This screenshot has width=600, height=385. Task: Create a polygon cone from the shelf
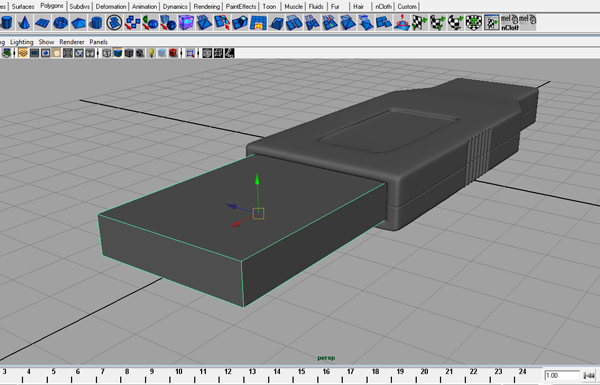pyautogui.click(x=24, y=22)
